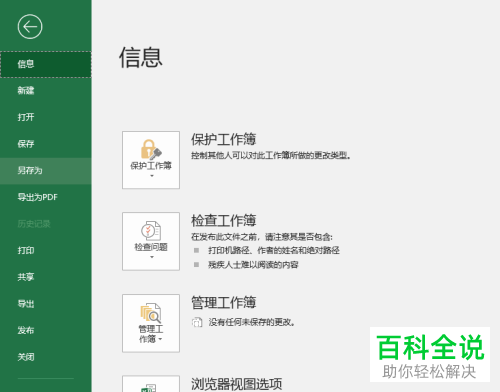Open the 另存为 page
This screenshot has height=392, width=500.
coord(46,171)
